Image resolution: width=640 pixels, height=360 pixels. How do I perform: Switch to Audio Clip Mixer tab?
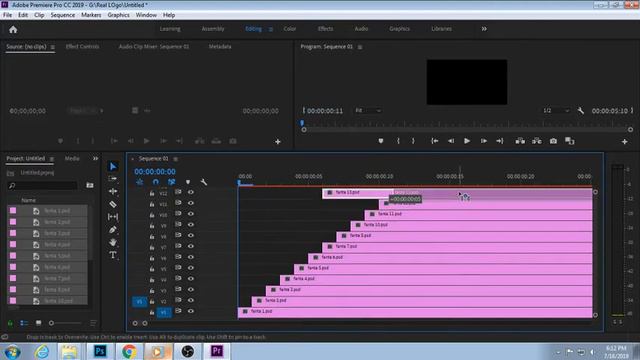[x=154, y=47]
